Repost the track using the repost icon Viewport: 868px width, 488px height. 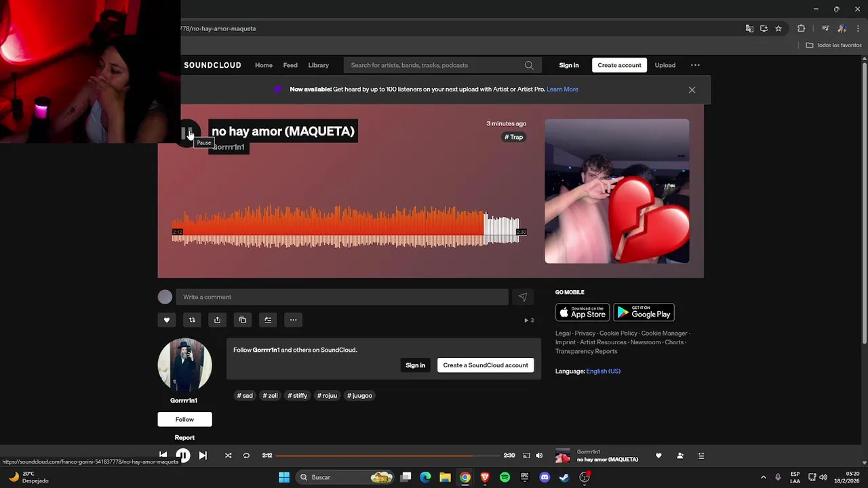coord(192,320)
